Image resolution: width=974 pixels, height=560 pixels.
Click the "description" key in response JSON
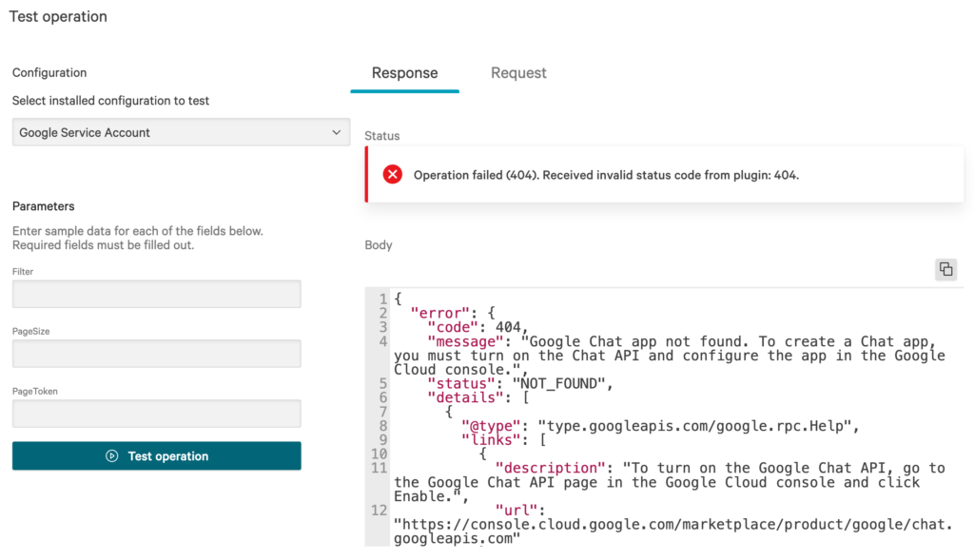[x=550, y=468]
